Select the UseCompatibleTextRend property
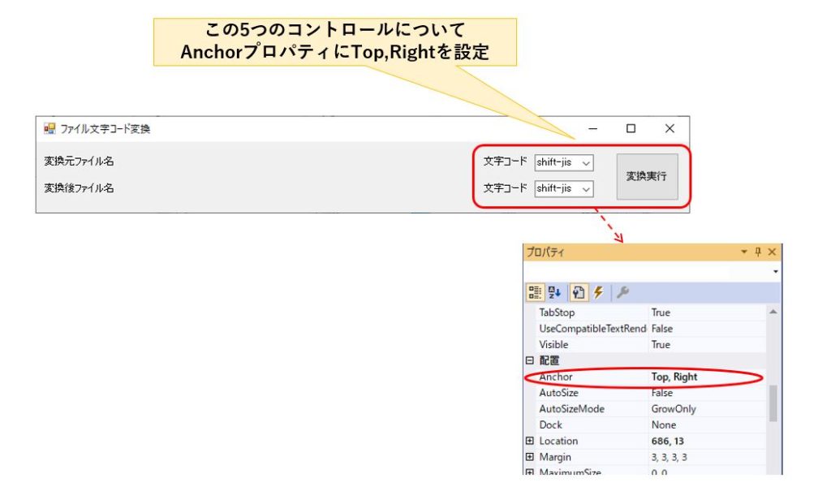Image resolution: width=831 pixels, height=504 pixels. pyautogui.click(x=592, y=329)
